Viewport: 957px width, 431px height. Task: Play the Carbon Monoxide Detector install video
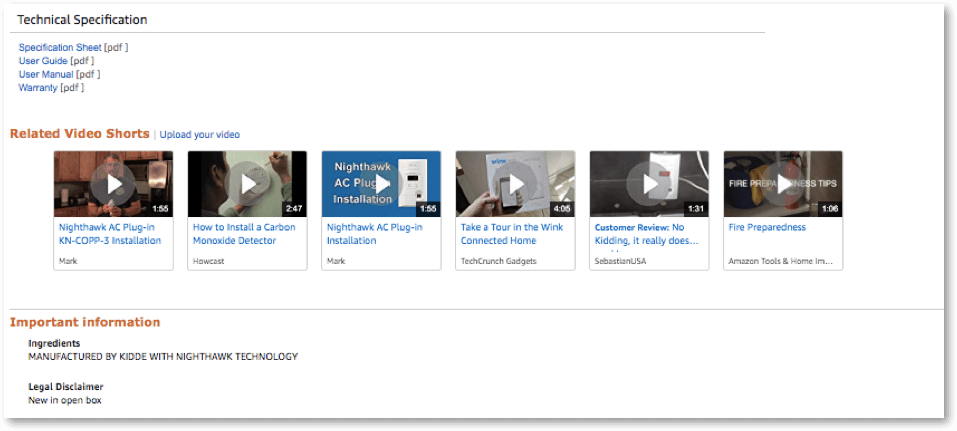(248, 184)
